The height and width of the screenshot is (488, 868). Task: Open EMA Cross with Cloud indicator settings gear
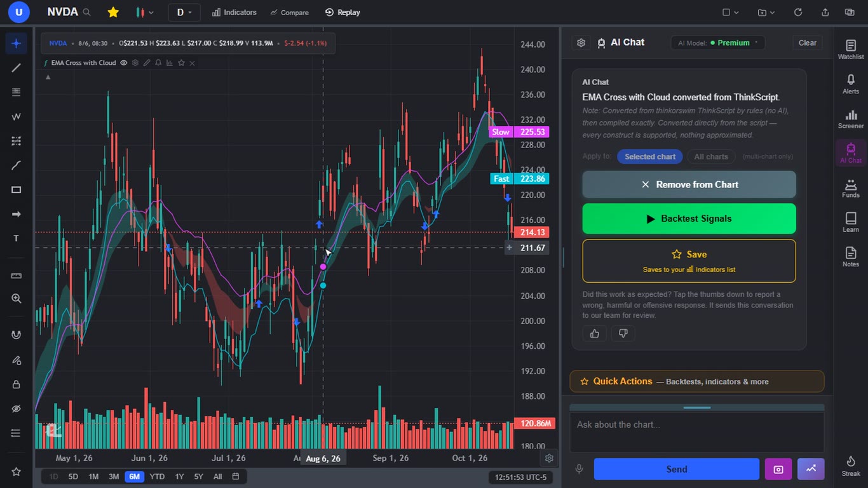(135, 63)
